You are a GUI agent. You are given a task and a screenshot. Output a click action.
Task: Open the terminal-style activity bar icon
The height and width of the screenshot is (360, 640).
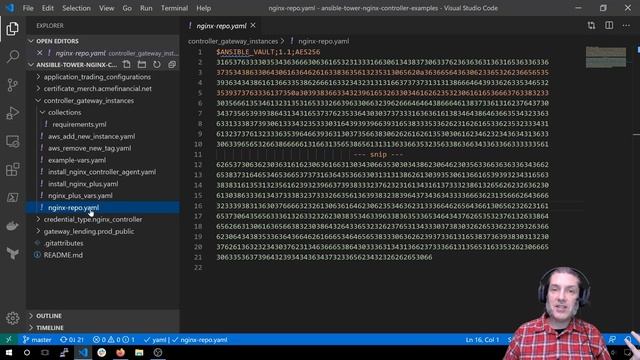12,198
